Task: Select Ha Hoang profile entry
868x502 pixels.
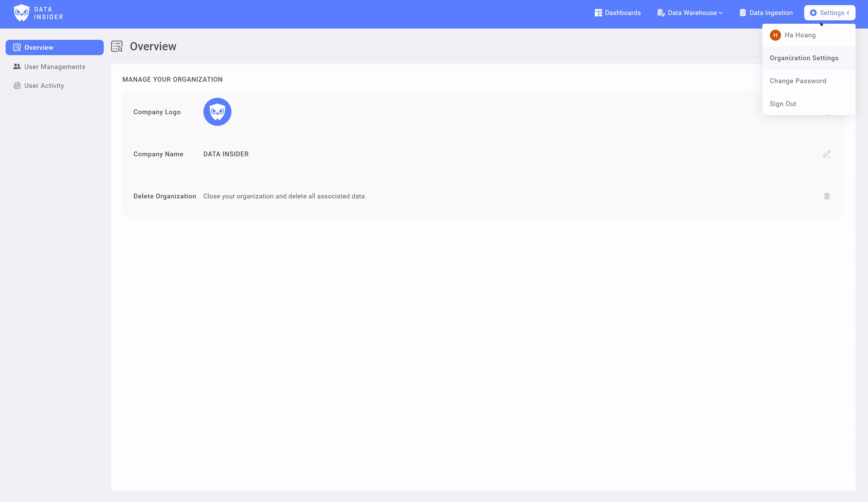Action: (808, 35)
